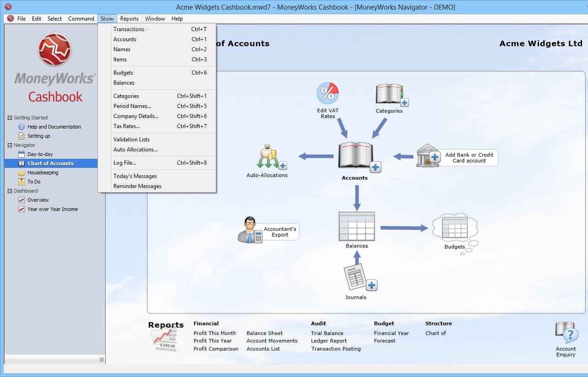Choose Accounts from the Show menu
Viewport: 588px width, 377px height.
[x=157, y=39]
